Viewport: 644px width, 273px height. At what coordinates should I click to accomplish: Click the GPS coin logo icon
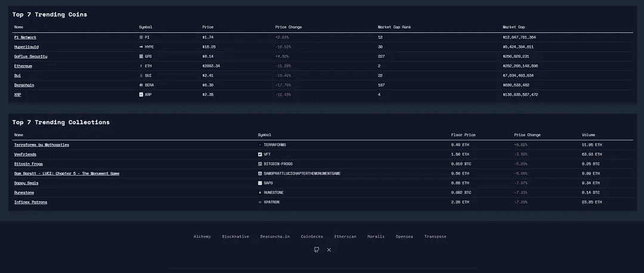(x=141, y=56)
